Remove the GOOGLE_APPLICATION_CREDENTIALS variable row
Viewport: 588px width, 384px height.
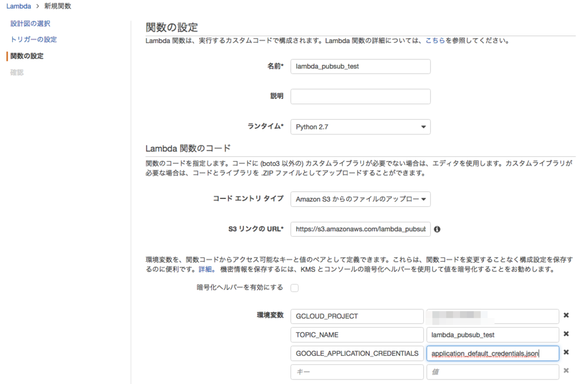point(566,352)
